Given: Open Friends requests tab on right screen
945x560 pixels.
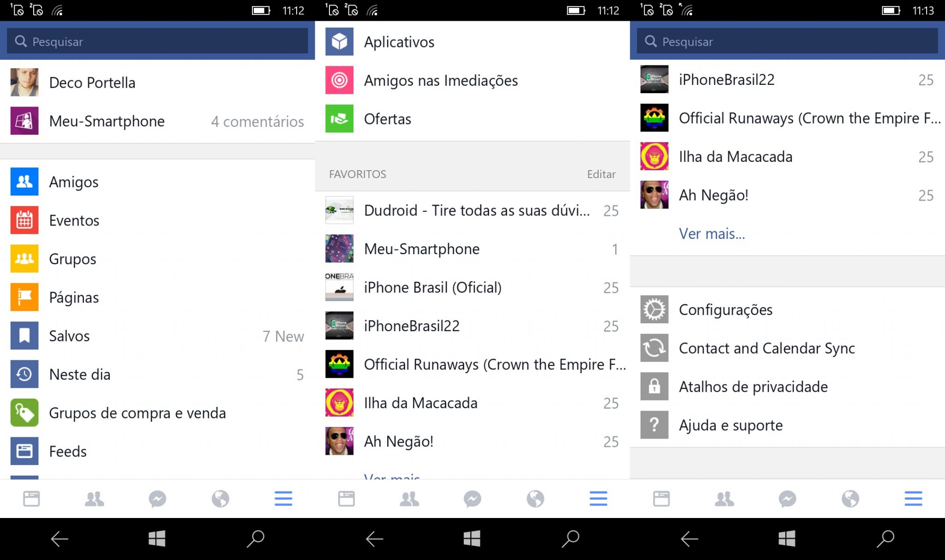Looking at the screenshot, I should [x=724, y=499].
